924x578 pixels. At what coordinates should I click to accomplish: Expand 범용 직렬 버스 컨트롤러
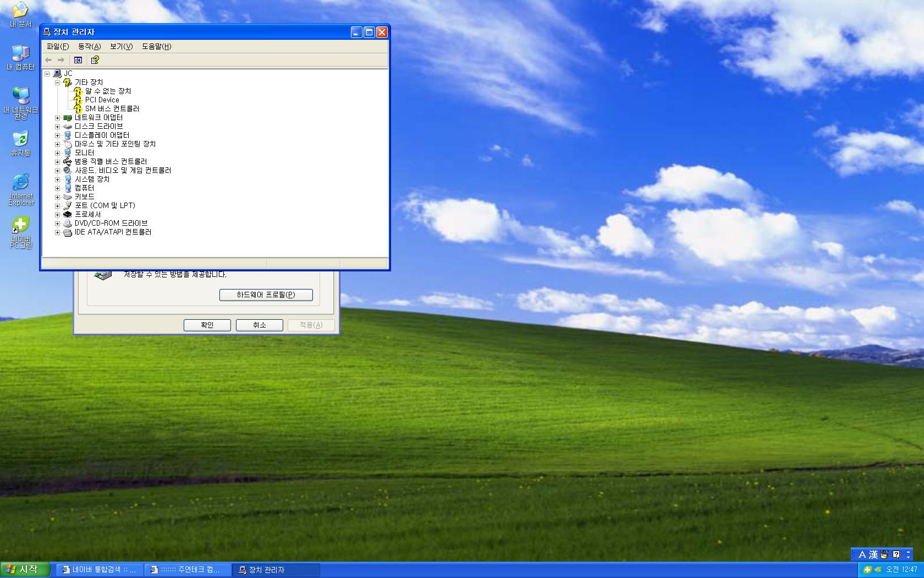57,162
